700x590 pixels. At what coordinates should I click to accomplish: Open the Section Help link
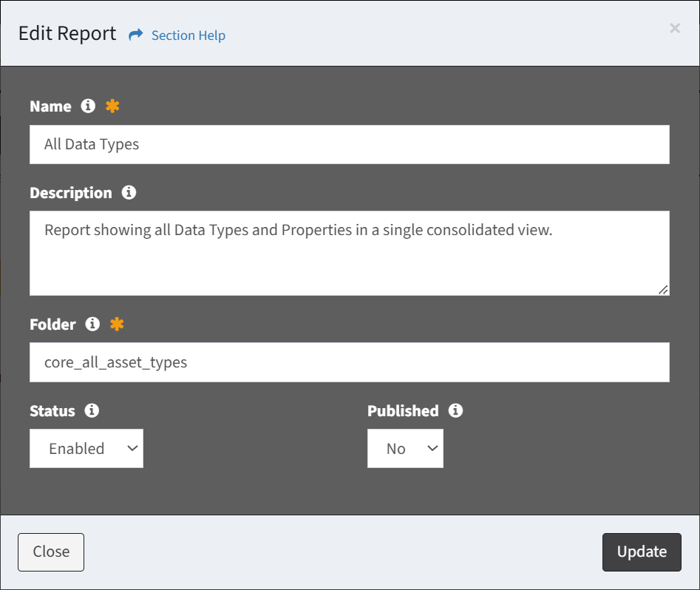(188, 35)
